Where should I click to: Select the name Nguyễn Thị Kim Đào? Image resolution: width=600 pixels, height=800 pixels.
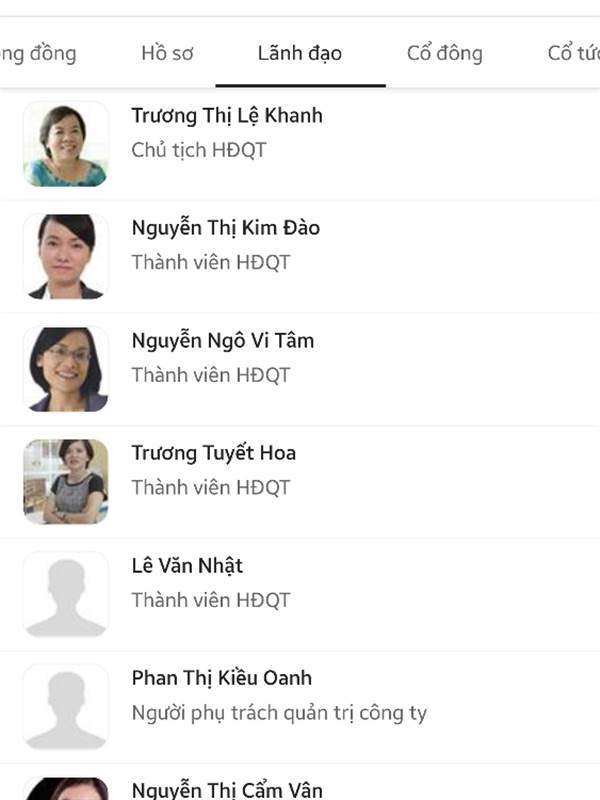click(x=226, y=228)
